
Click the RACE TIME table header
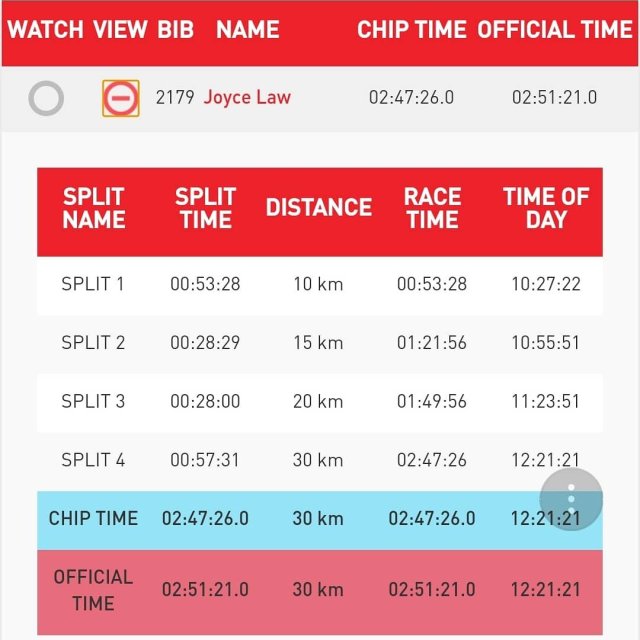tap(432, 208)
